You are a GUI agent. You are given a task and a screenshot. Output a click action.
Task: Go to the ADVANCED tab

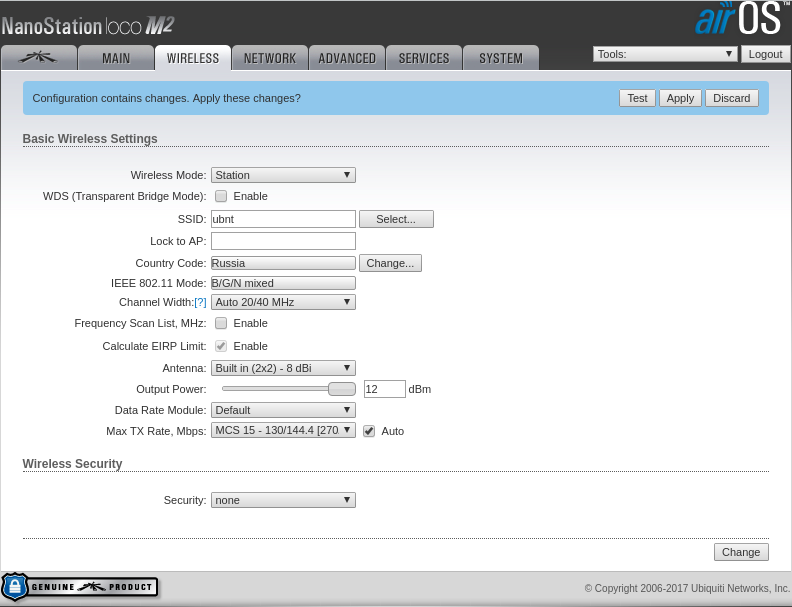pos(347,58)
